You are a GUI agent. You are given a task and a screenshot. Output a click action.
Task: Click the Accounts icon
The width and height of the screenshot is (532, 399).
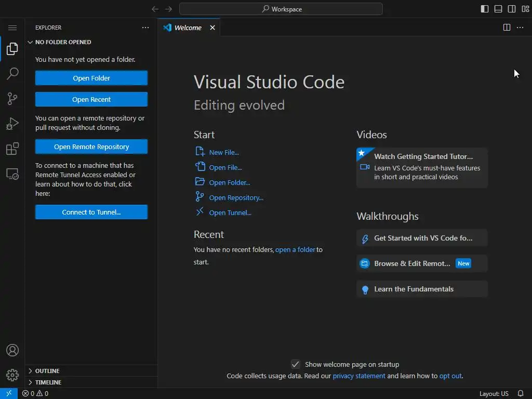pos(12,350)
